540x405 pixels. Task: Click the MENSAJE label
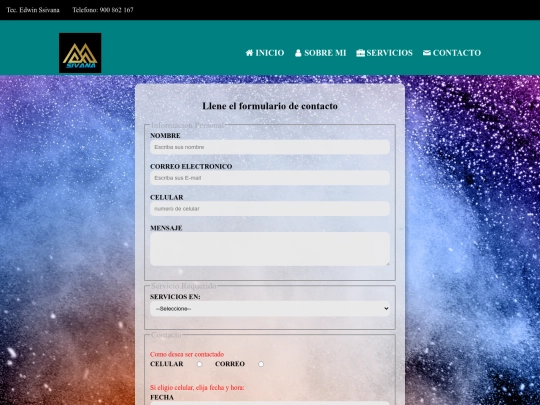166,228
